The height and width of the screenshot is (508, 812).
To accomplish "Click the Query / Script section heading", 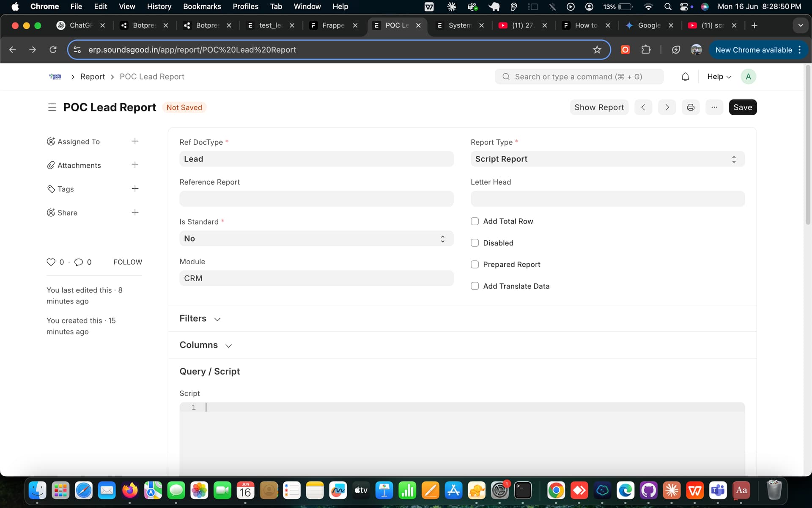I will [x=209, y=372].
